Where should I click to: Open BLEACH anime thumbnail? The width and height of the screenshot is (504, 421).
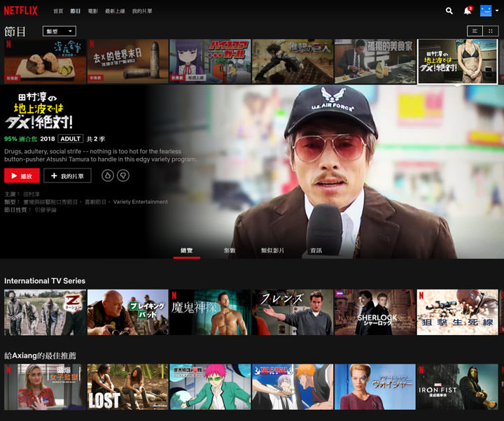(x=293, y=387)
